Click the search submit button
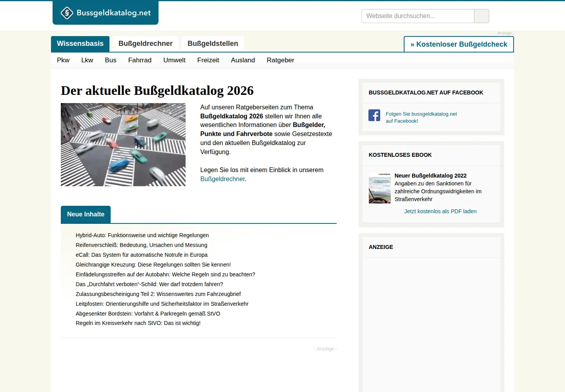Viewport: 565px width, 392px height. [x=481, y=16]
